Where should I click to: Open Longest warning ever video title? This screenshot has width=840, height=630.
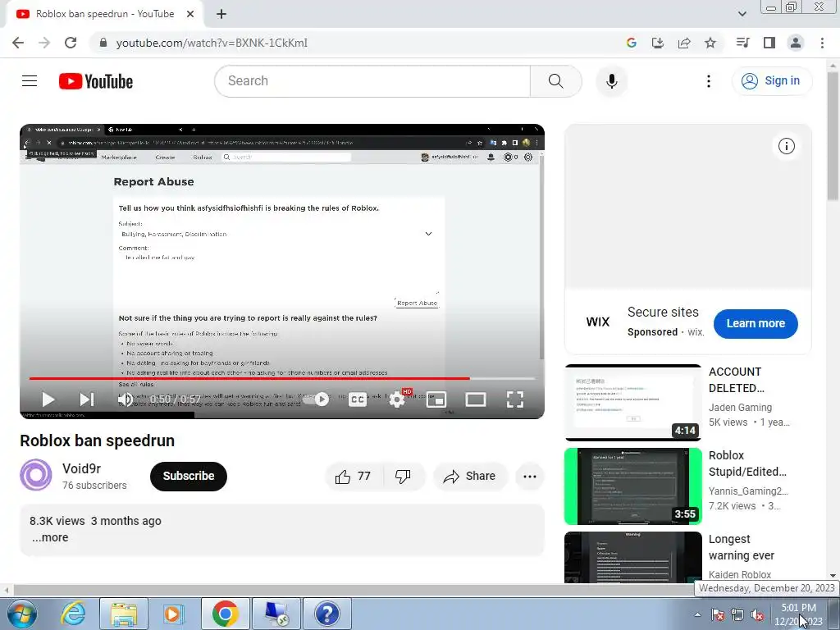(742, 547)
